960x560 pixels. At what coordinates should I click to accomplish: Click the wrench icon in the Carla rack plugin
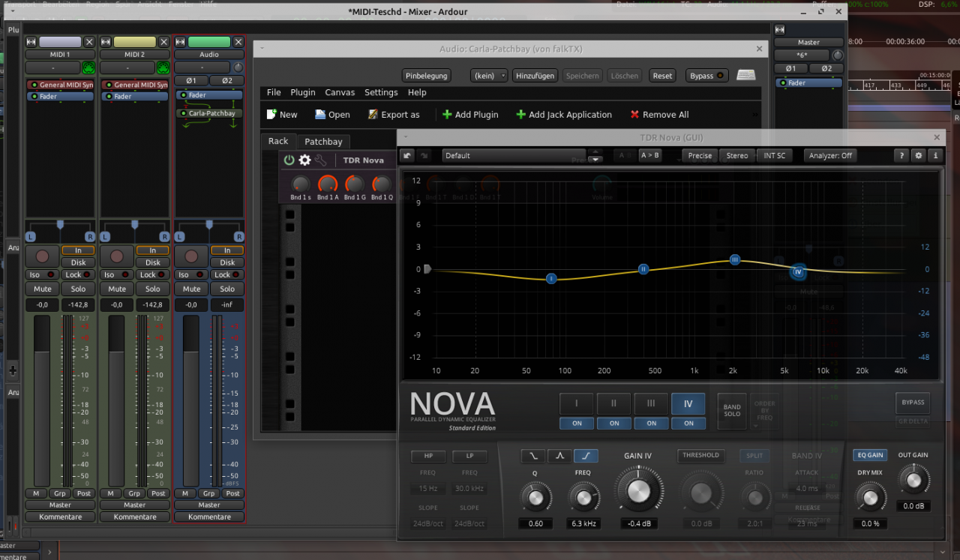[320, 160]
